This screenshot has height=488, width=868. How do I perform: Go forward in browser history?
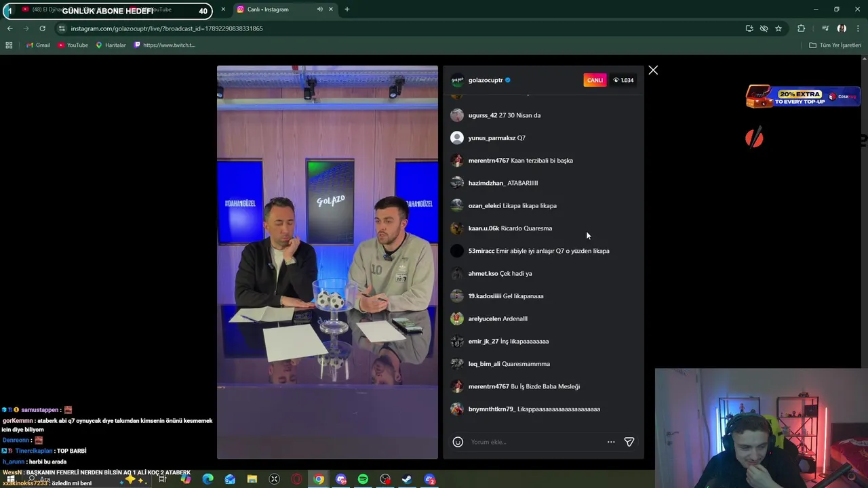[x=26, y=28]
